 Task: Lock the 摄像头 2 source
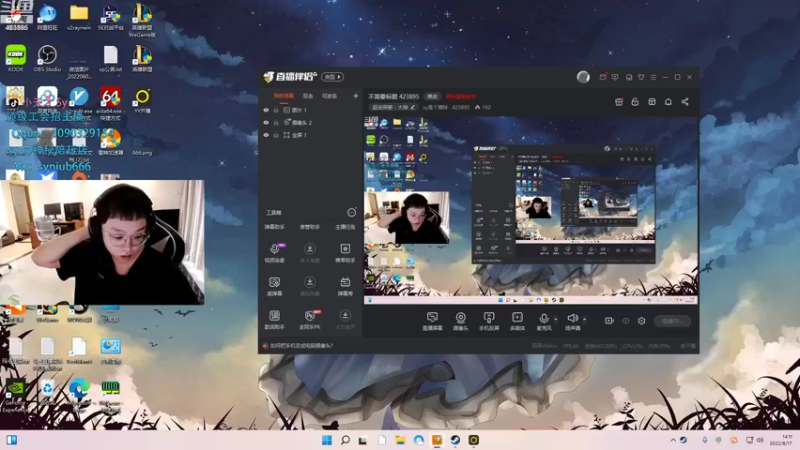(276, 122)
